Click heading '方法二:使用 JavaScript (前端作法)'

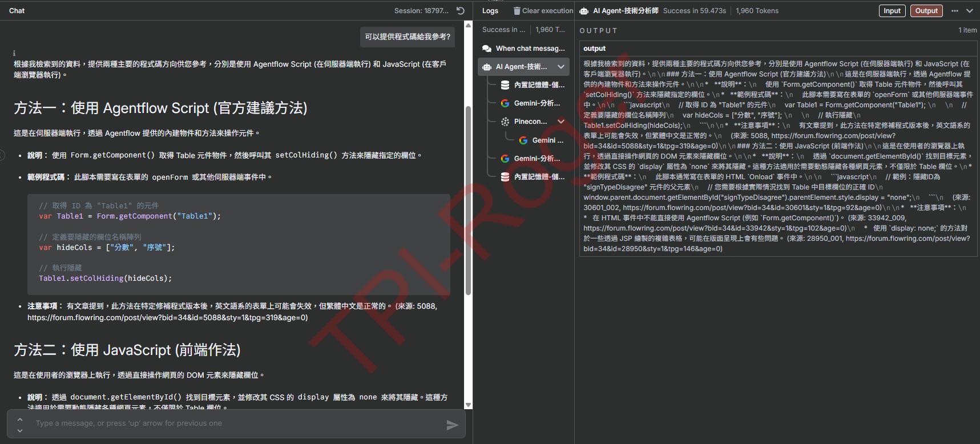click(127, 350)
